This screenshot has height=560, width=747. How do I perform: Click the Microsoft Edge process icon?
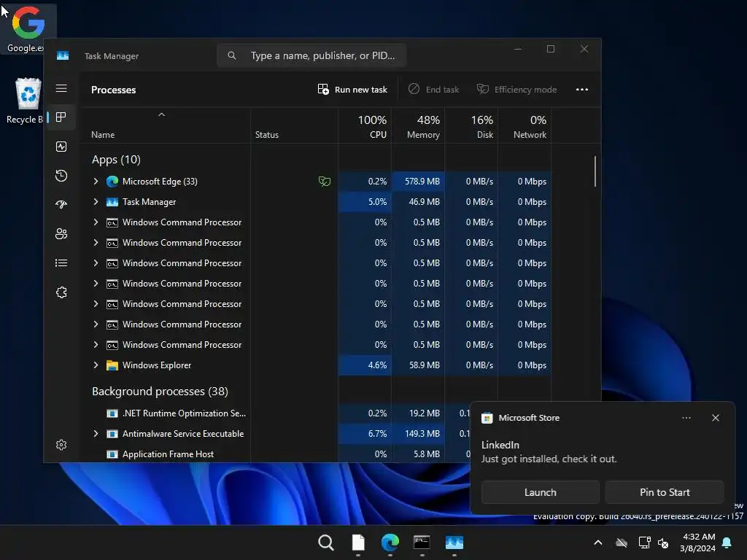(x=112, y=182)
